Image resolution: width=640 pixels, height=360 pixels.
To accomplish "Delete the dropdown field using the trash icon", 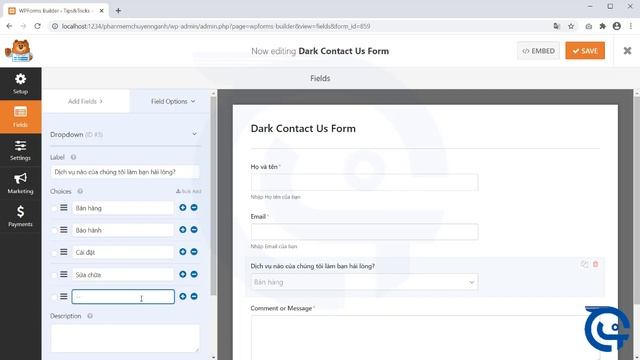I will click(596, 264).
